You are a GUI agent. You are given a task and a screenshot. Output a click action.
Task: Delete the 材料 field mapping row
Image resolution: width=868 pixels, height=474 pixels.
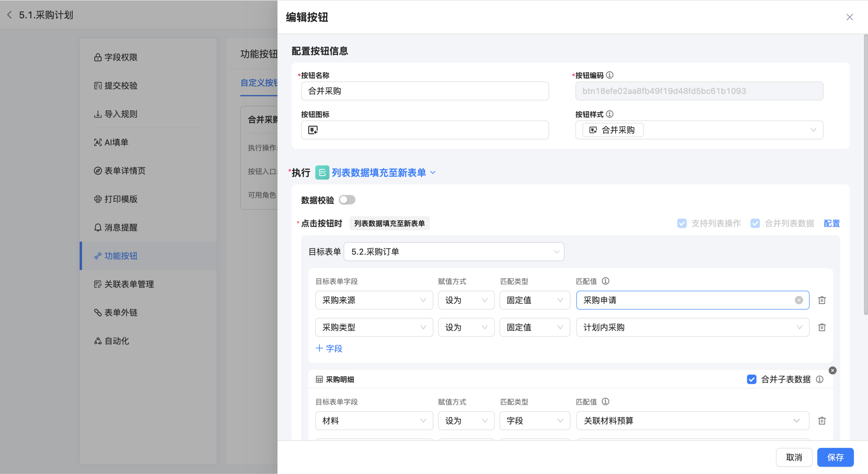[x=822, y=421]
